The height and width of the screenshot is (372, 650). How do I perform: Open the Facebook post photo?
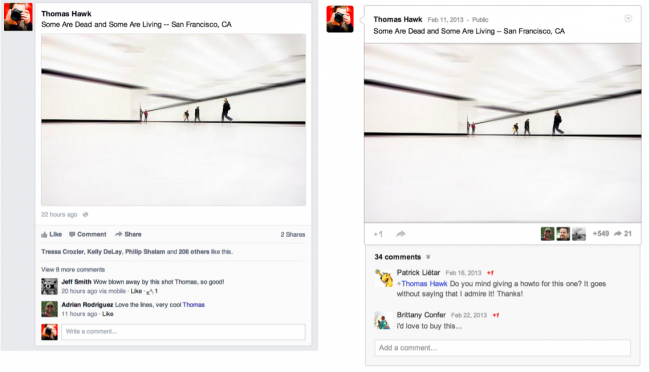pos(173,120)
